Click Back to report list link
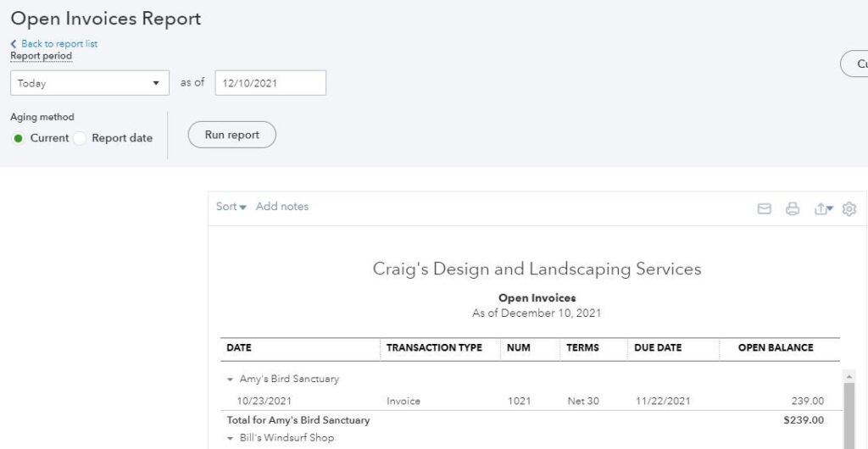The image size is (868, 449). click(59, 44)
